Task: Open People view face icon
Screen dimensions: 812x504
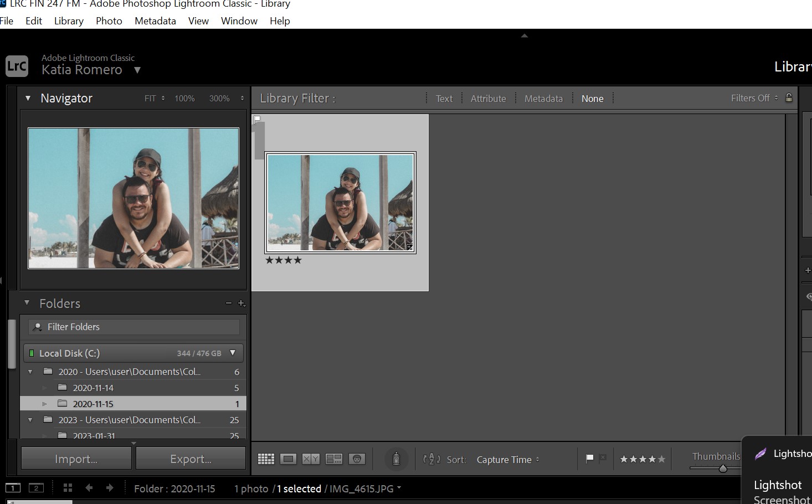Action: tap(357, 459)
